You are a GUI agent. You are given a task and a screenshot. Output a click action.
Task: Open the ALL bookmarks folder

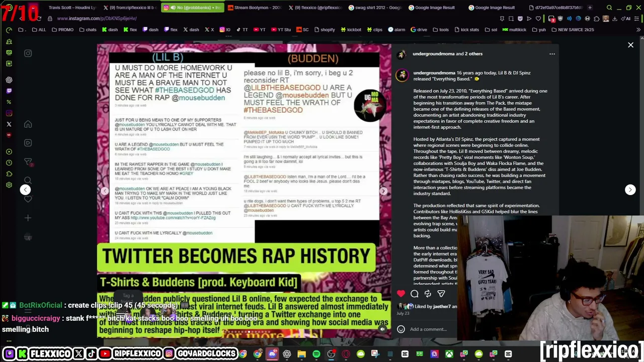[39, 30]
